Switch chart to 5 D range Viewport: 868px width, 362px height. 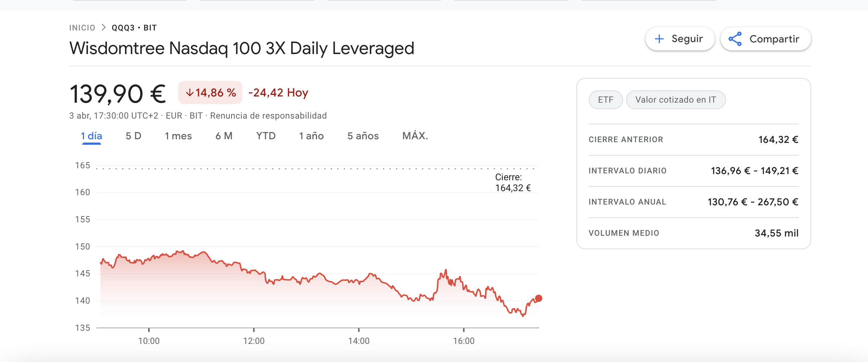pos(133,136)
